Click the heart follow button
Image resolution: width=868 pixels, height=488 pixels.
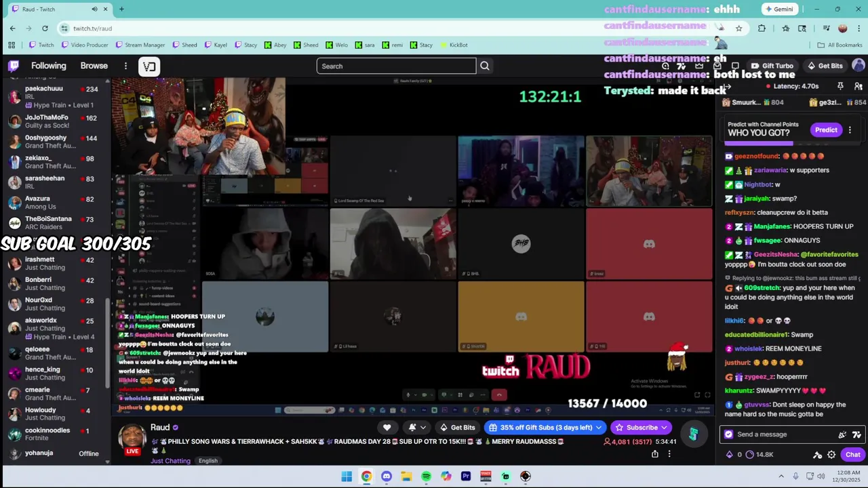(x=387, y=428)
